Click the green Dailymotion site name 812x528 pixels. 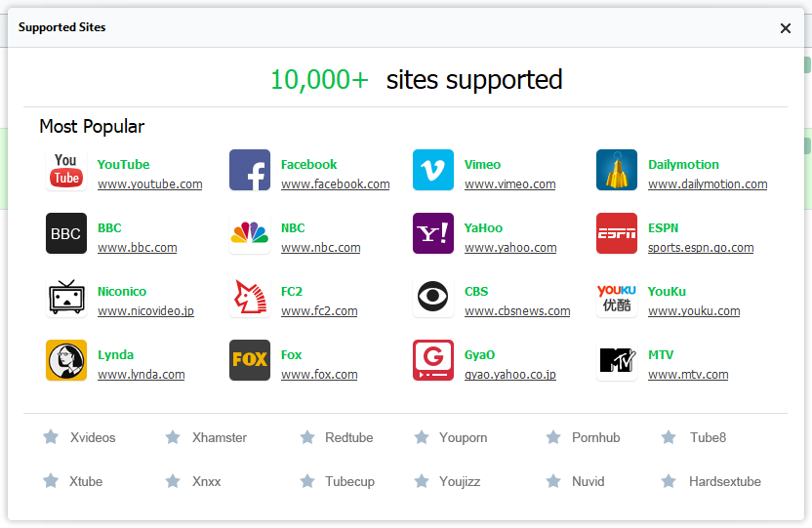pyautogui.click(x=683, y=165)
